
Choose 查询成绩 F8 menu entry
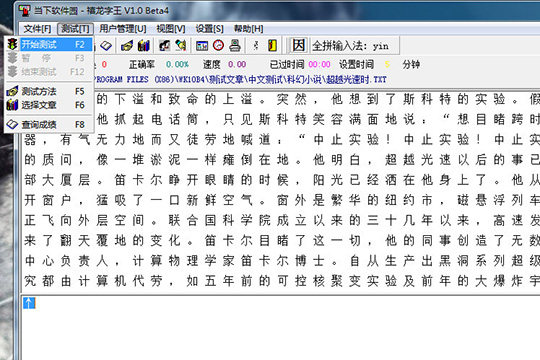click(x=49, y=124)
